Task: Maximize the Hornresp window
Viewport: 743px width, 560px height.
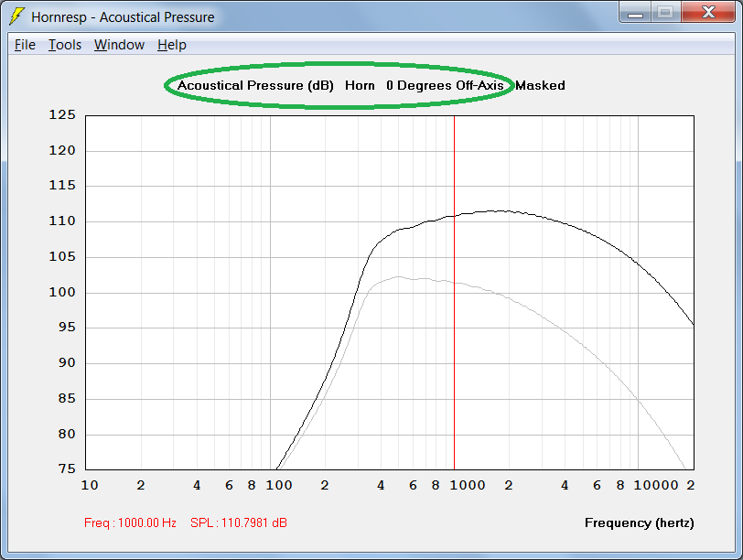Action: tap(665, 13)
